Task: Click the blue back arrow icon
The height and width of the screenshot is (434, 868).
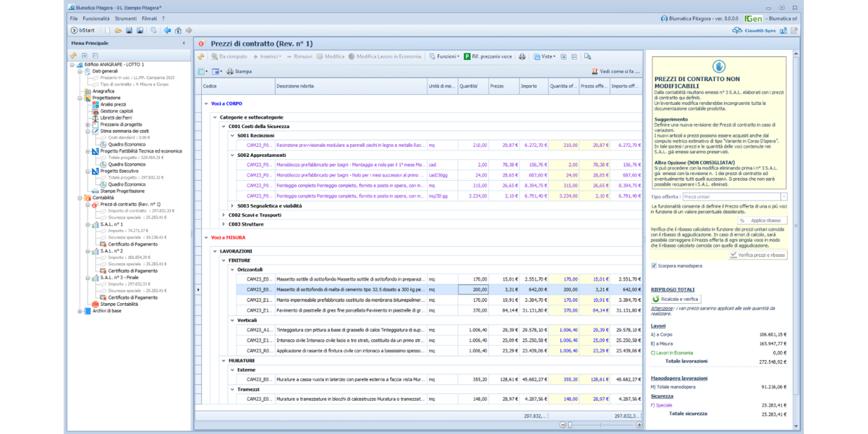Action: (167, 30)
